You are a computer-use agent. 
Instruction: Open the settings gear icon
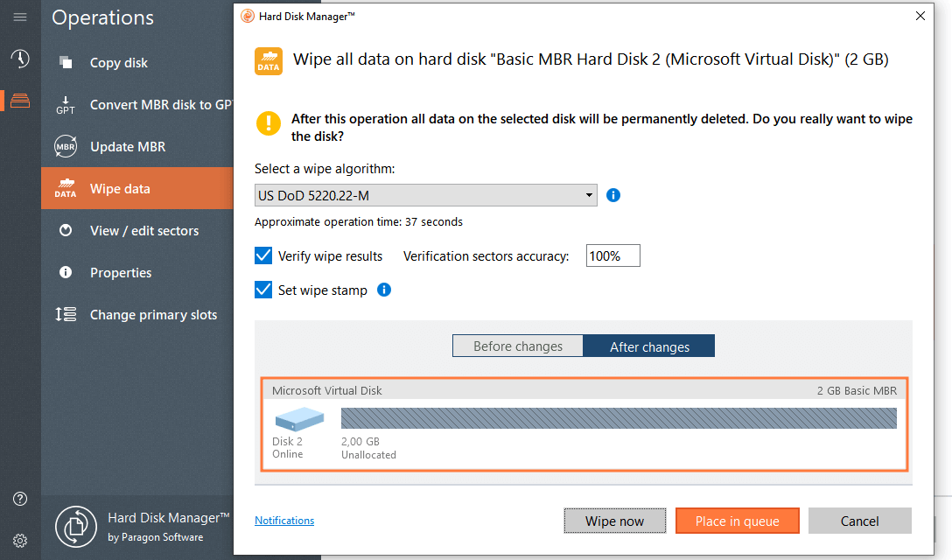[x=20, y=541]
